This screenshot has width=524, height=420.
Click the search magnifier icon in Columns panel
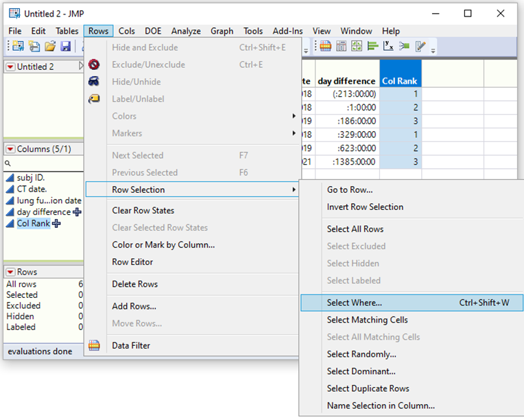(8, 163)
